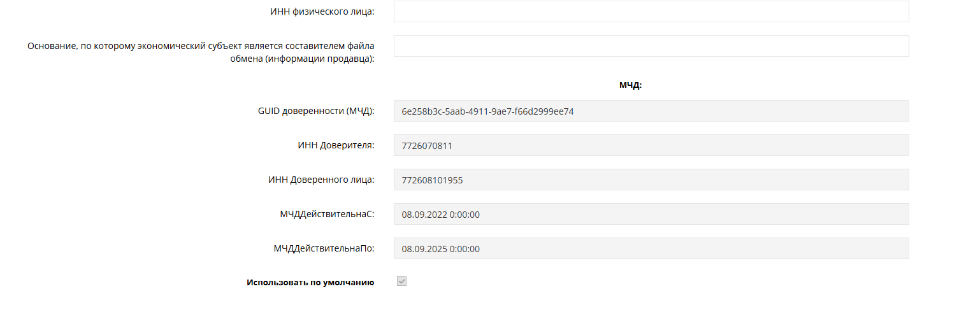The image size is (980, 312).
Task: Click the 'ИНН Доверенного лица:' label
Action: pyautogui.click(x=322, y=180)
